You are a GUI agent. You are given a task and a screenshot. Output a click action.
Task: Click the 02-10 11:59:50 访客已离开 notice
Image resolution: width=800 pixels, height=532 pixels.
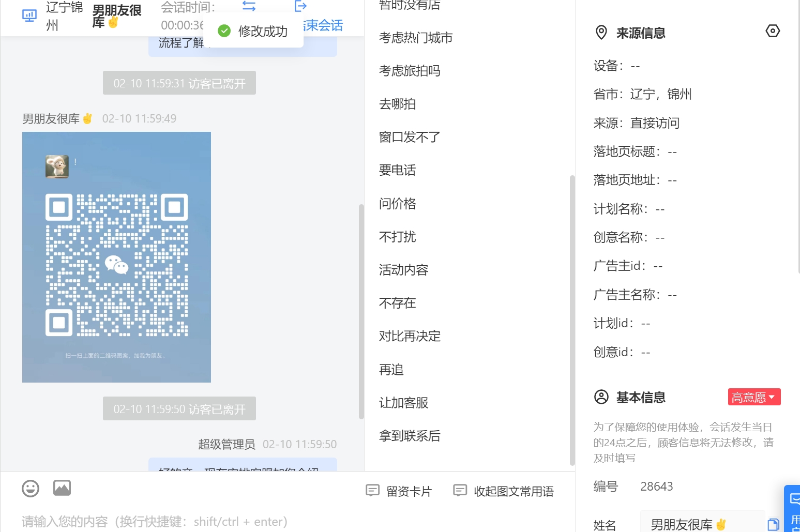[179, 409]
